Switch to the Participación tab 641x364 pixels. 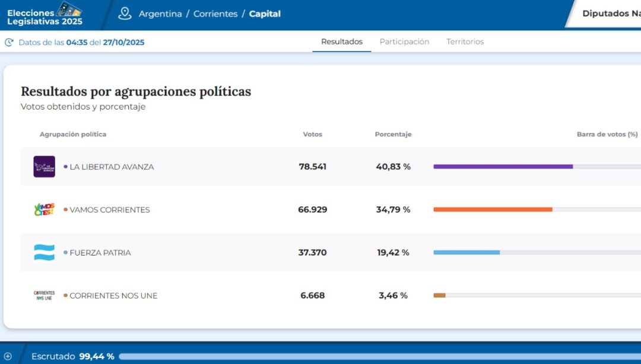[x=404, y=41]
